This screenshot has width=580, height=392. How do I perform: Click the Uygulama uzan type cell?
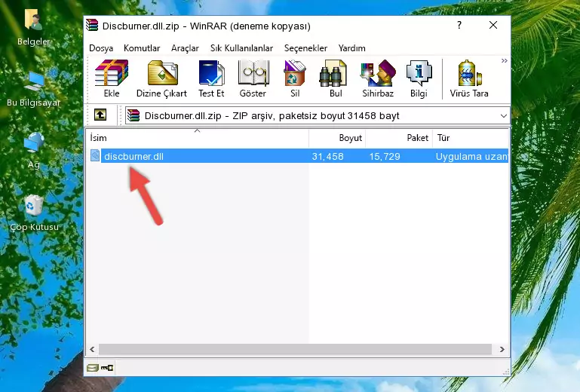tap(471, 157)
